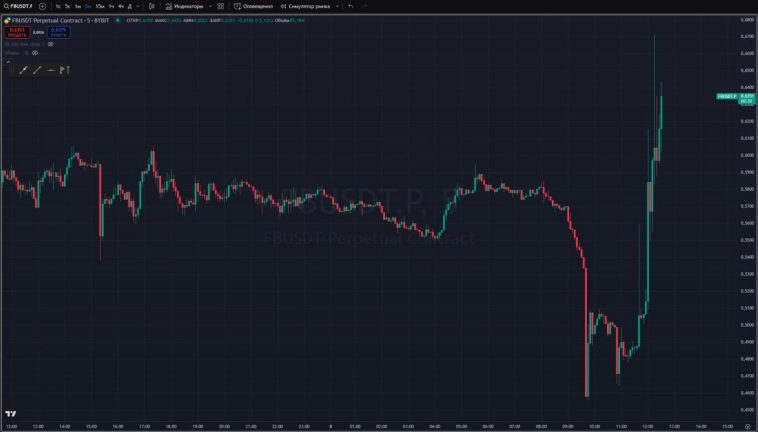Redo the last chart action
758x432 pixels.
(x=364, y=6)
